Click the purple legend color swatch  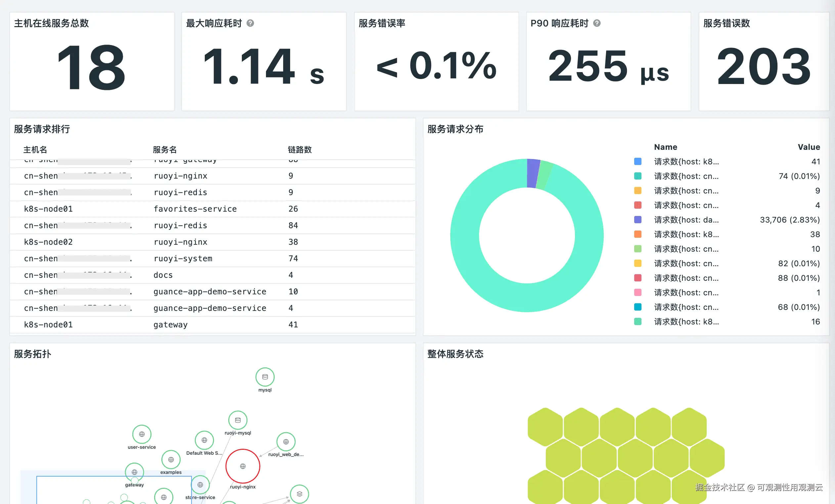click(637, 220)
